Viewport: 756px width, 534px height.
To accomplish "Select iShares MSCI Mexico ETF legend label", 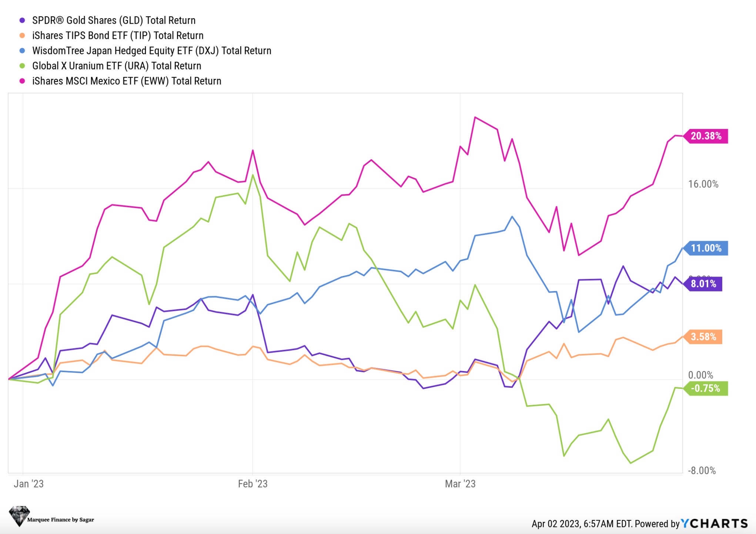I will [127, 81].
